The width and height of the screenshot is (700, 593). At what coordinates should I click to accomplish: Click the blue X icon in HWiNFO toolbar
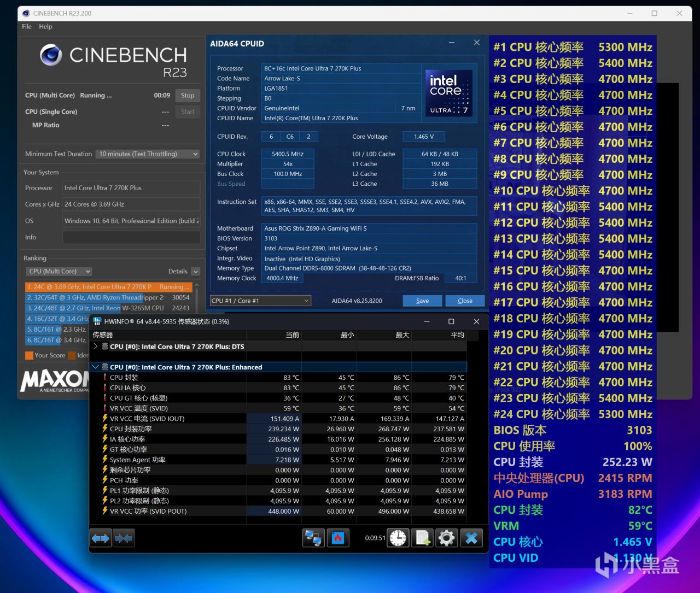[471, 538]
